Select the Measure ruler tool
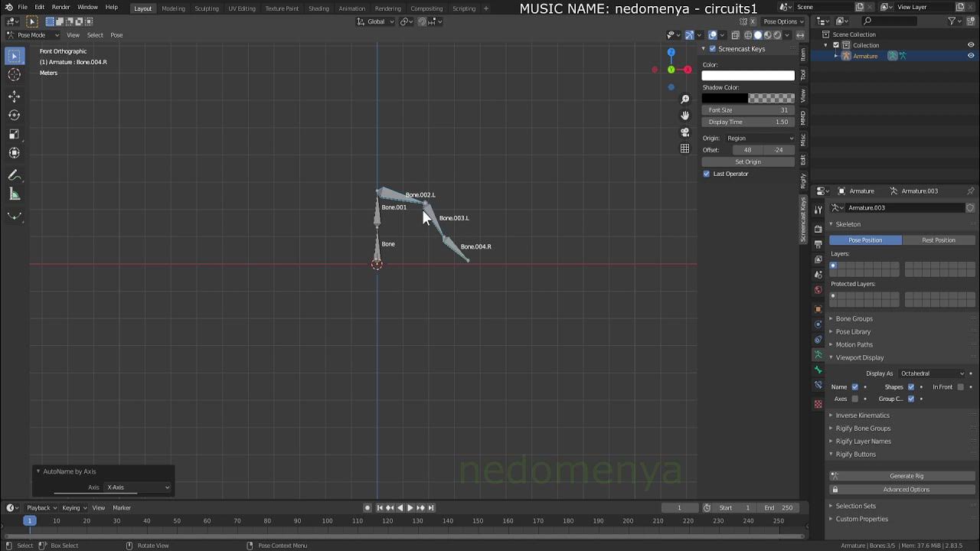 click(x=14, y=194)
